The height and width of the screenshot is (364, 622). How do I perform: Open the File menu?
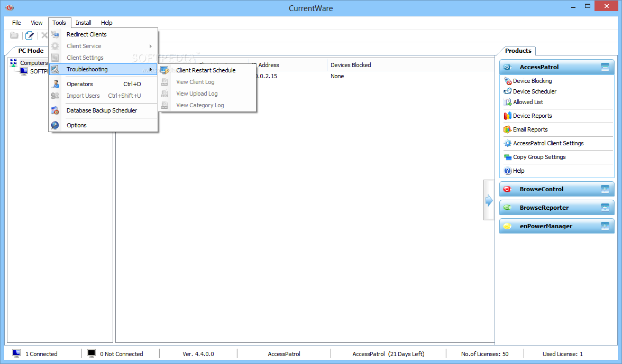(16, 23)
